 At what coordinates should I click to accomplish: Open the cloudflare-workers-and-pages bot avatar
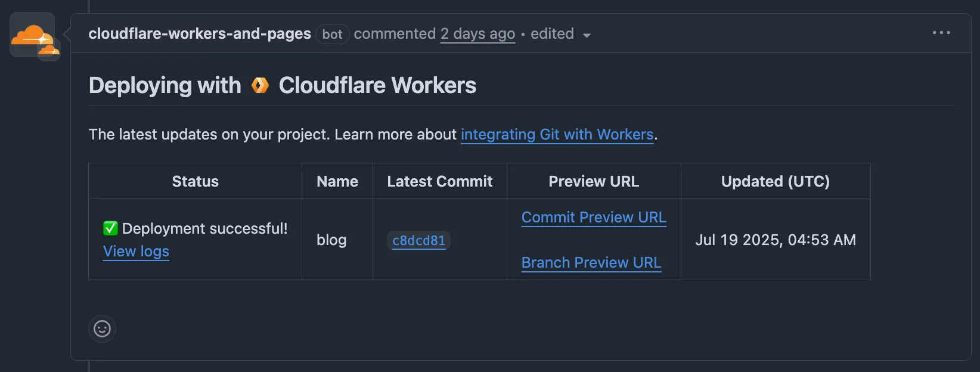point(32,35)
